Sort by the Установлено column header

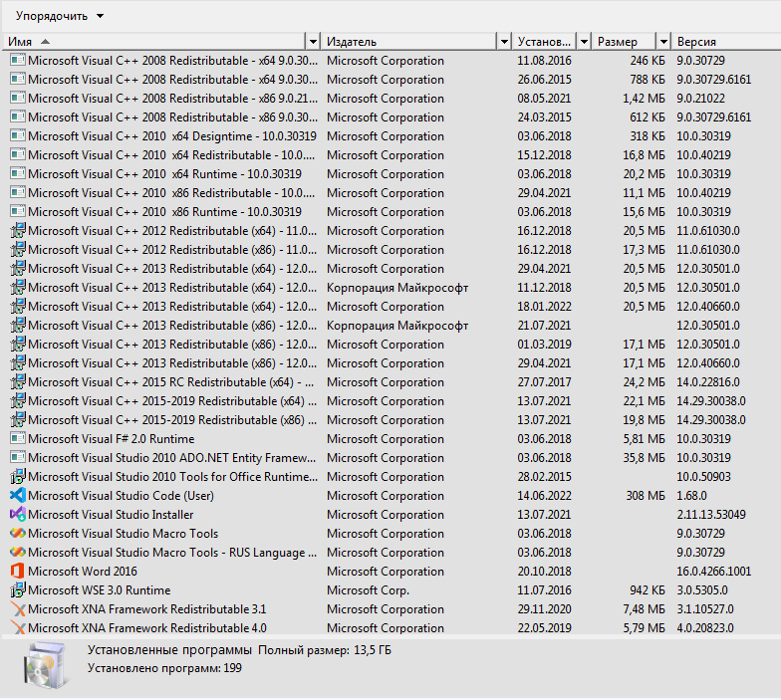[x=544, y=42]
